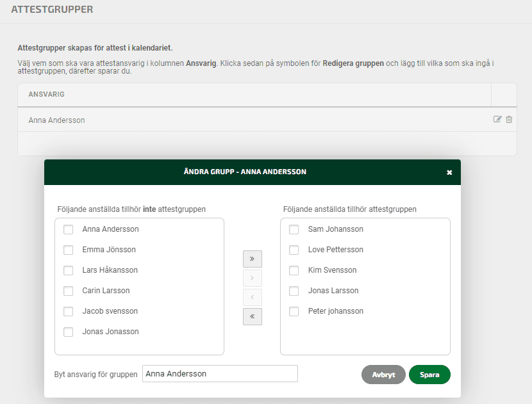Click the Carin Larsson name label
Screen dimensions: 532x404
tap(106, 291)
